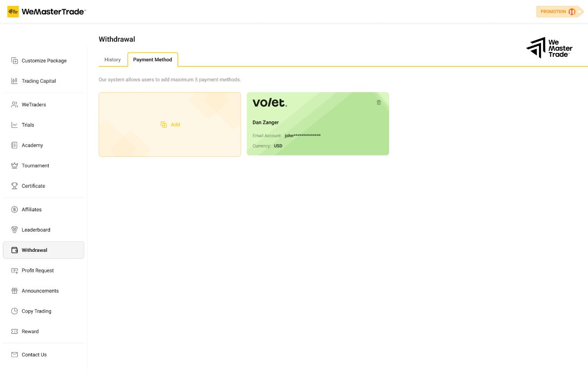Select the Customize Package sidebar icon
The width and height of the screenshot is (588, 392).
14,60
